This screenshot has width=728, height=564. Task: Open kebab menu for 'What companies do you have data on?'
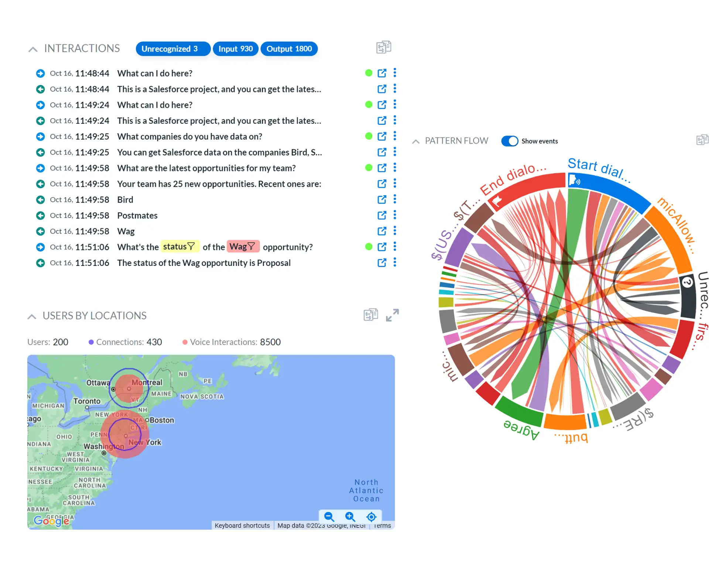[395, 136]
